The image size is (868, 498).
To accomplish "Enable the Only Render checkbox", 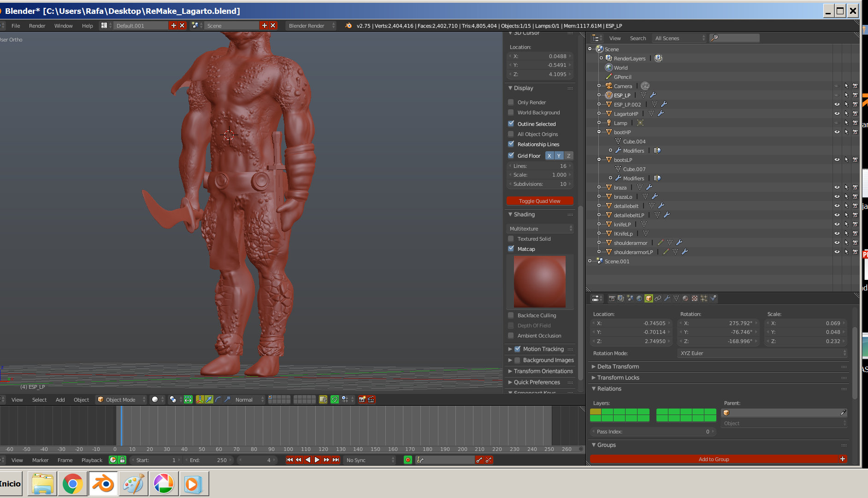I will (511, 102).
